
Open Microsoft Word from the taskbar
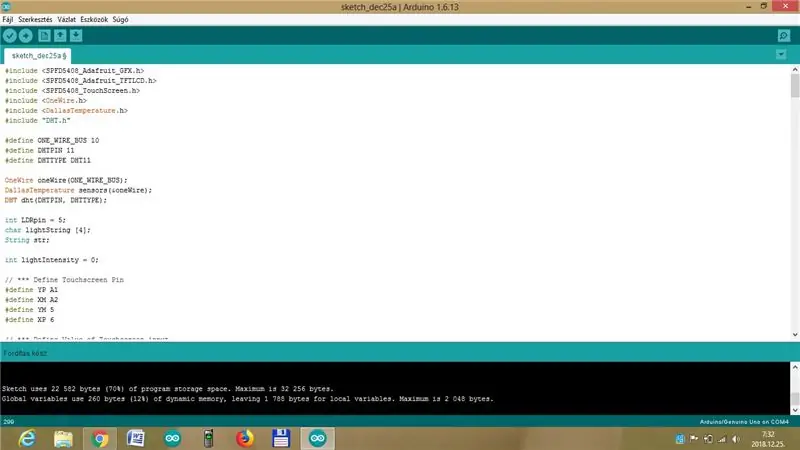point(136,439)
